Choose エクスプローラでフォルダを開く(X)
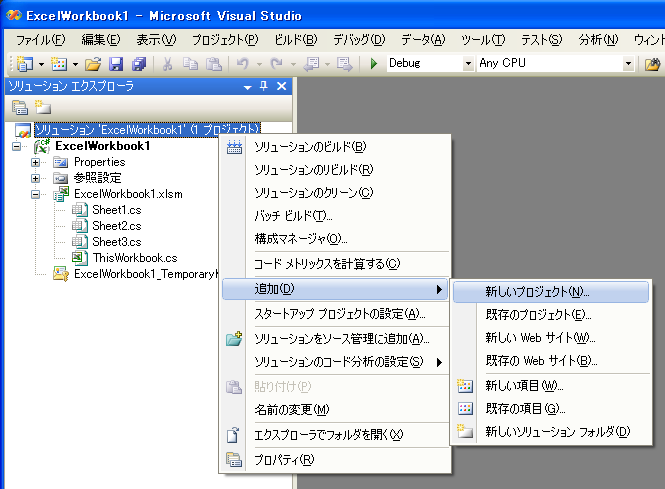Image resolution: width=665 pixels, height=489 pixels. (335, 435)
